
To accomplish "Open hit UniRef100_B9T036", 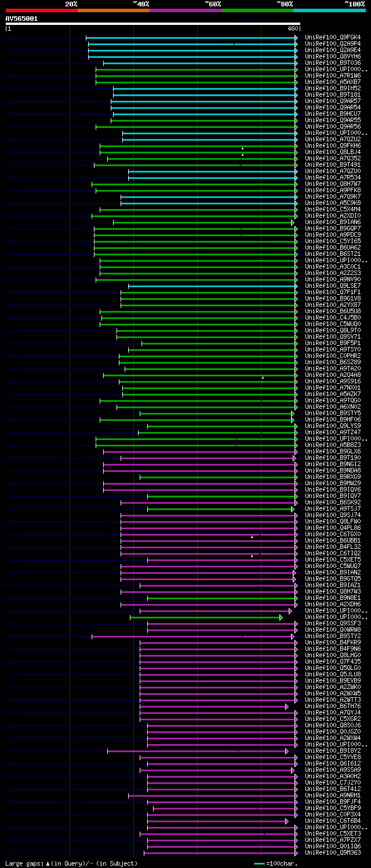I will [x=333, y=63].
